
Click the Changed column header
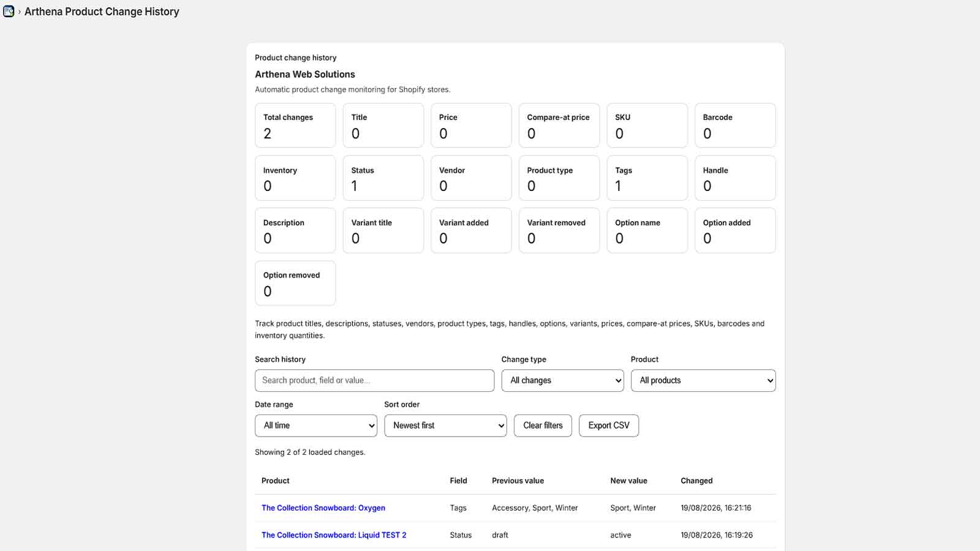pyautogui.click(x=696, y=481)
